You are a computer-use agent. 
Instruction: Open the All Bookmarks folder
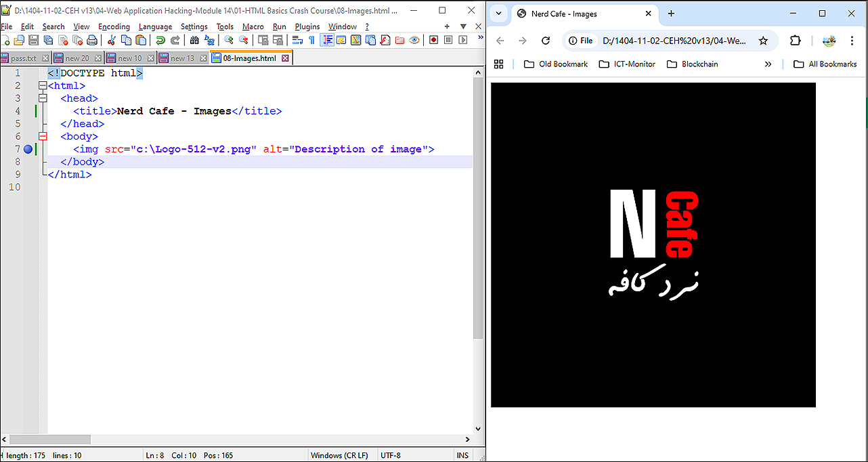825,64
